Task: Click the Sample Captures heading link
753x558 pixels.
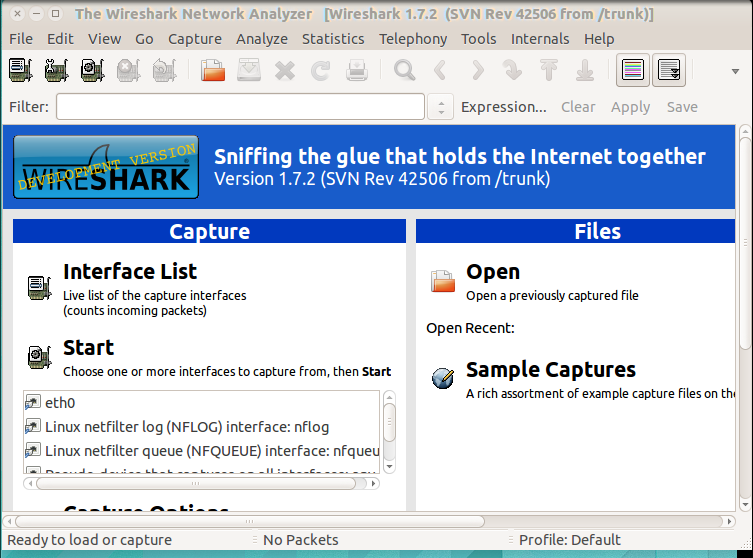Action: click(551, 369)
